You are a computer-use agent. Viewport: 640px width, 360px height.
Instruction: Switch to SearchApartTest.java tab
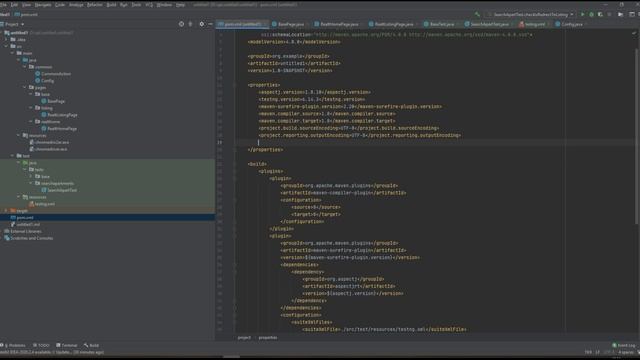489,24
